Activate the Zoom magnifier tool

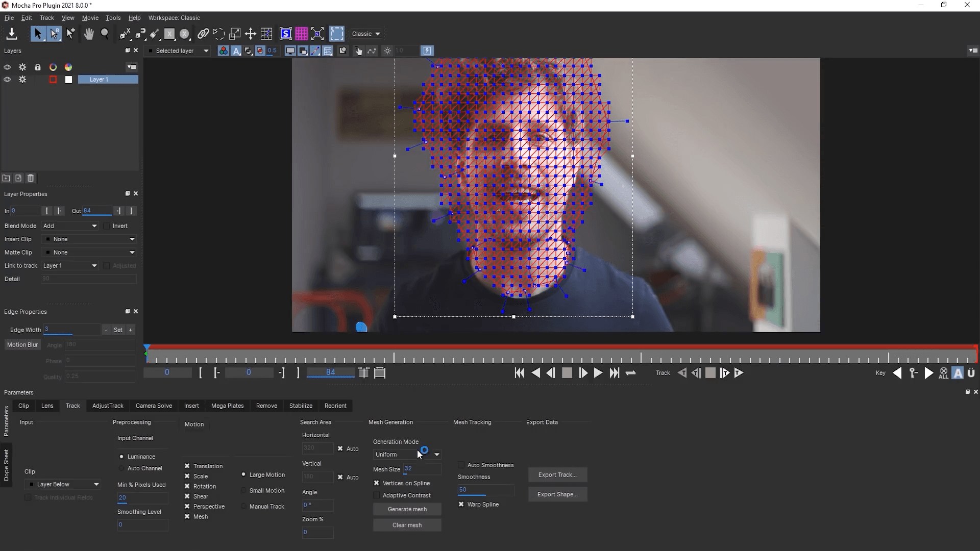pos(105,34)
